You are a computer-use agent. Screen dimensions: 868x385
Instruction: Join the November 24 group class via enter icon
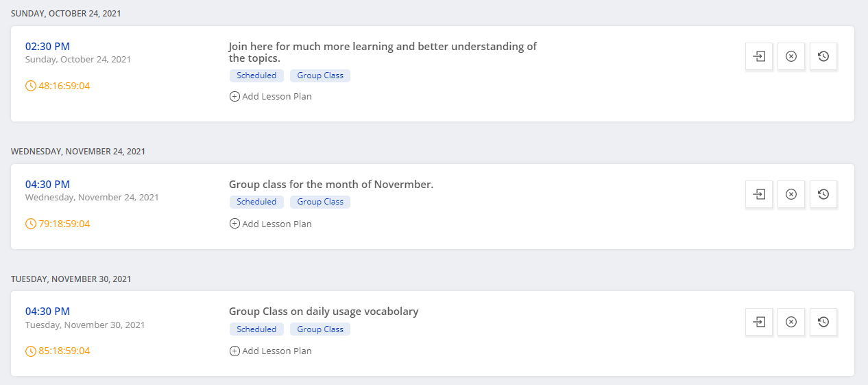tap(759, 194)
